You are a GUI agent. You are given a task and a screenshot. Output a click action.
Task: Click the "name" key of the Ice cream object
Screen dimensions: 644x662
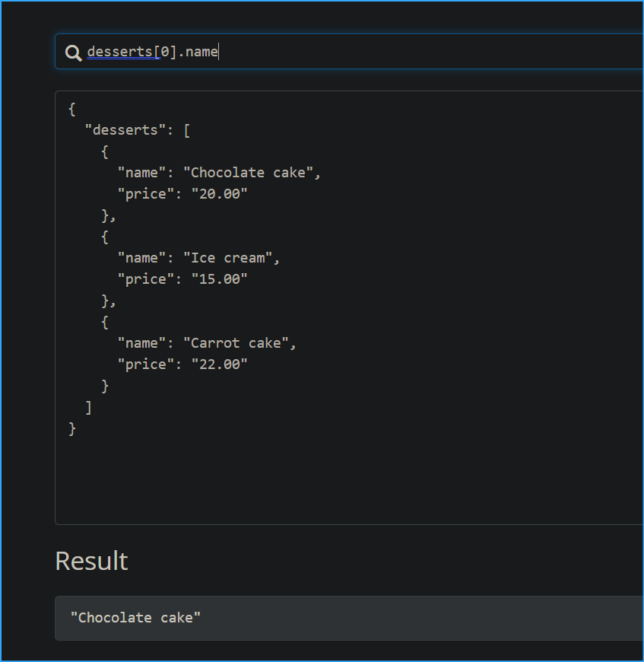[141, 258]
